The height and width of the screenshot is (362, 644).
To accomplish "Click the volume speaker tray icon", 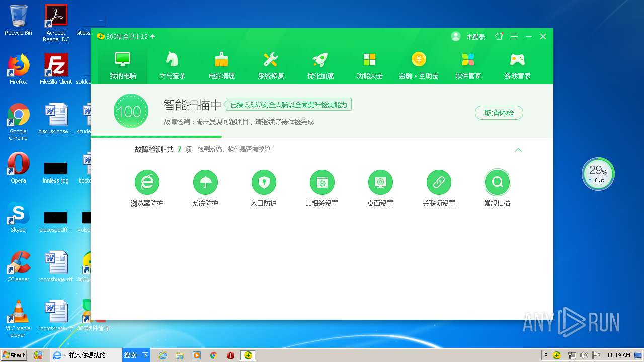I will pos(583,355).
